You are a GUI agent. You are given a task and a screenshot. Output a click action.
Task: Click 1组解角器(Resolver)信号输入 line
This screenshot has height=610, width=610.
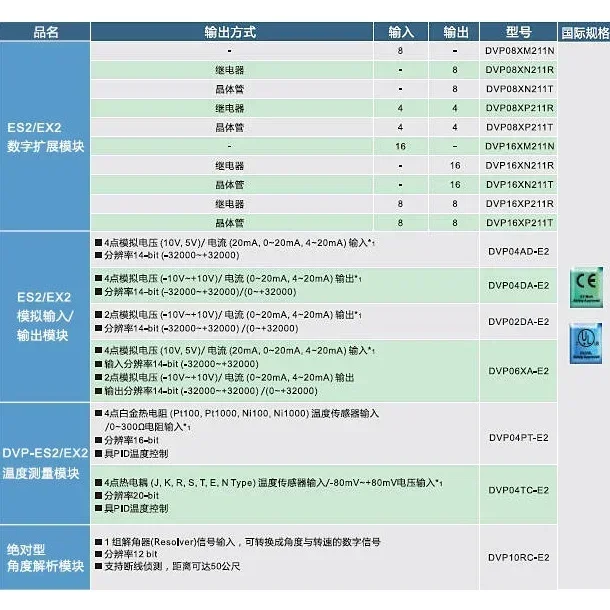pos(238,542)
